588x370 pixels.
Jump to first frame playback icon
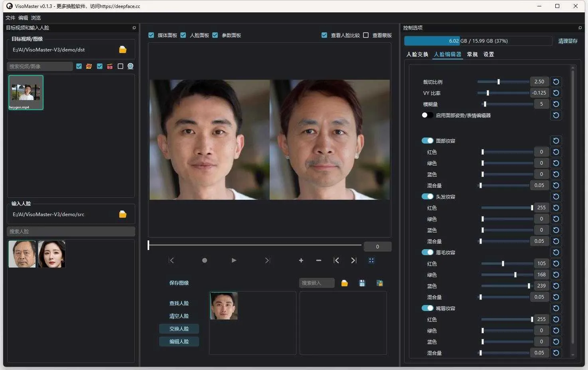(x=172, y=260)
